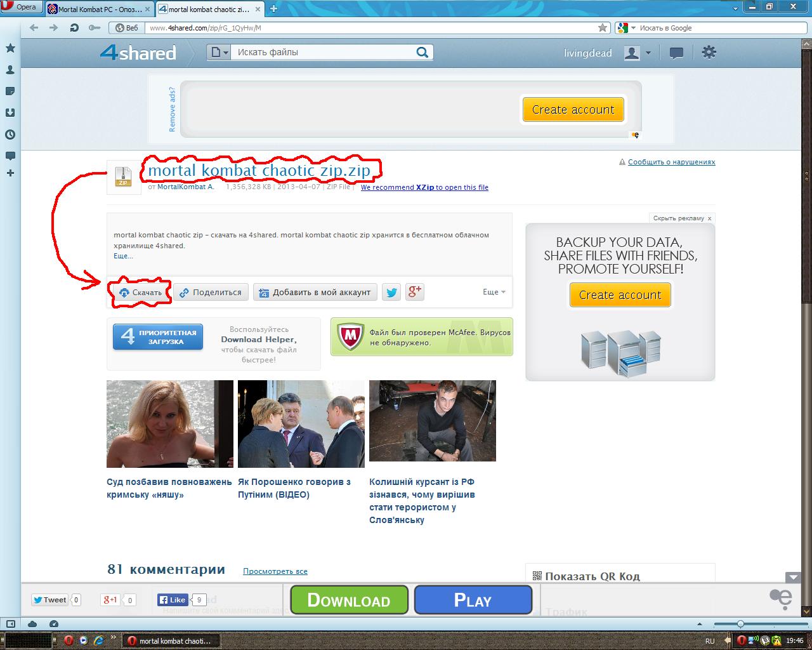Hide the ad with Скрыть рекламу
The width and height of the screenshot is (812, 650).
(x=682, y=218)
